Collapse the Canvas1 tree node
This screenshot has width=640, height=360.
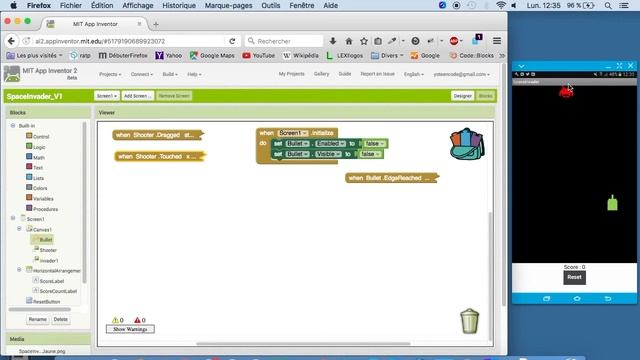pos(19,229)
